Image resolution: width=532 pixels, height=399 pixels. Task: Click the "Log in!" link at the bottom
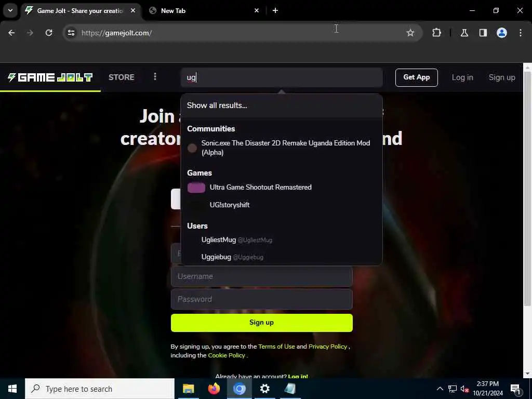[x=298, y=376]
